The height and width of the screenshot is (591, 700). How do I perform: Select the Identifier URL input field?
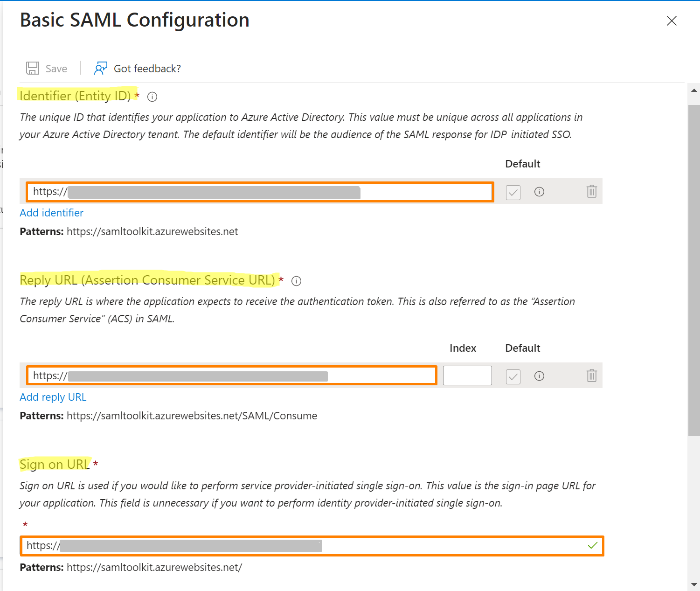pos(259,192)
